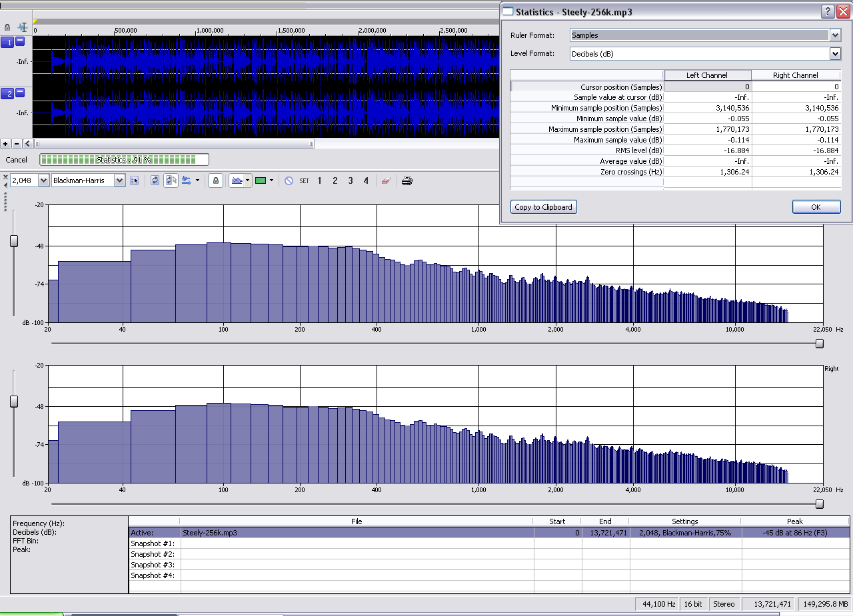Click the eraser icon in spectrum toolbar
The height and width of the screenshot is (616, 853).
pos(385,180)
